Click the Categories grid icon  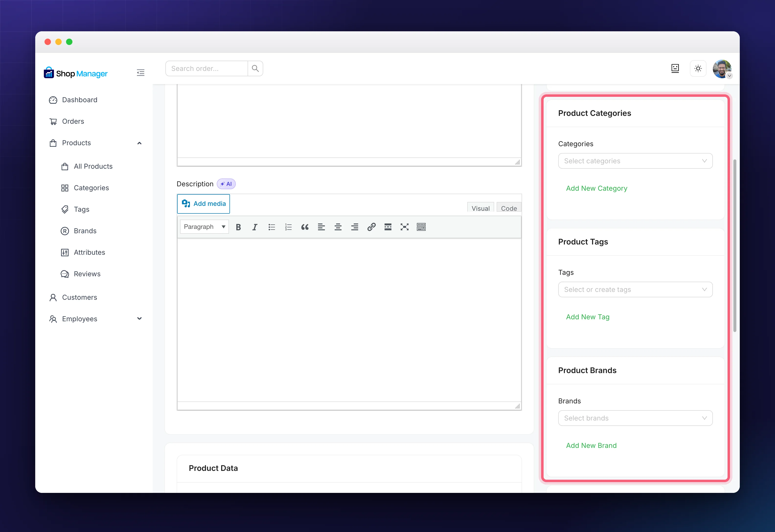(65, 188)
